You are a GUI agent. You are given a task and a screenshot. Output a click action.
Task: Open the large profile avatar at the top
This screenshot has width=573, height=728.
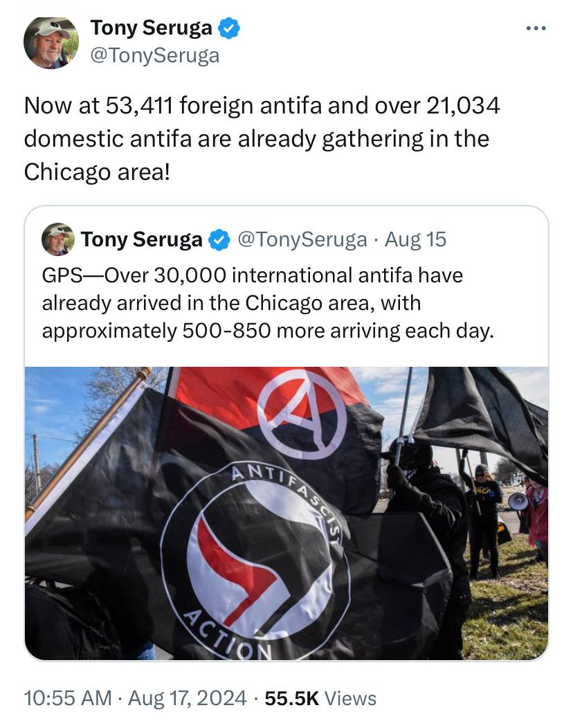[x=51, y=43]
